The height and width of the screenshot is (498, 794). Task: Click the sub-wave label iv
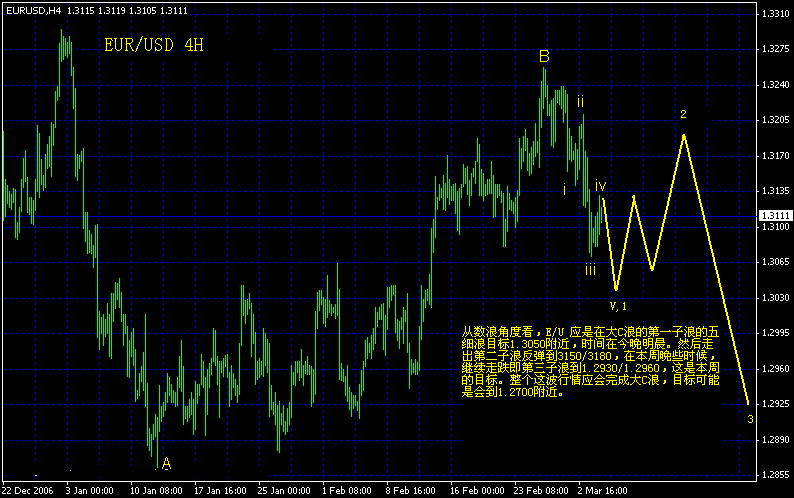tap(601, 185)
